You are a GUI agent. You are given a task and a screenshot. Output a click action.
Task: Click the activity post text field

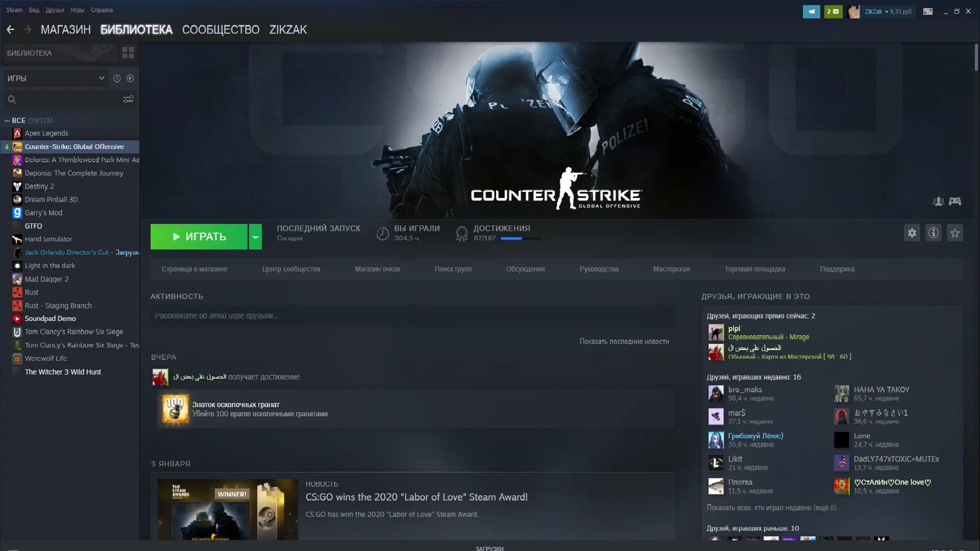tap(412, 316)
